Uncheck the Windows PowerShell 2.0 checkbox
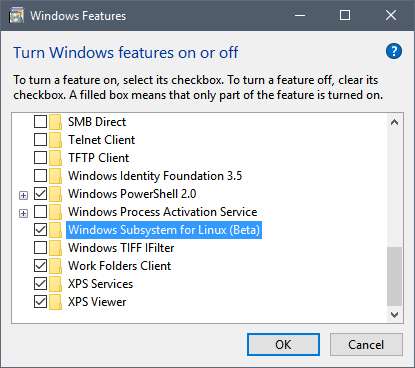 pyautogui.click(x=40, y=194)
